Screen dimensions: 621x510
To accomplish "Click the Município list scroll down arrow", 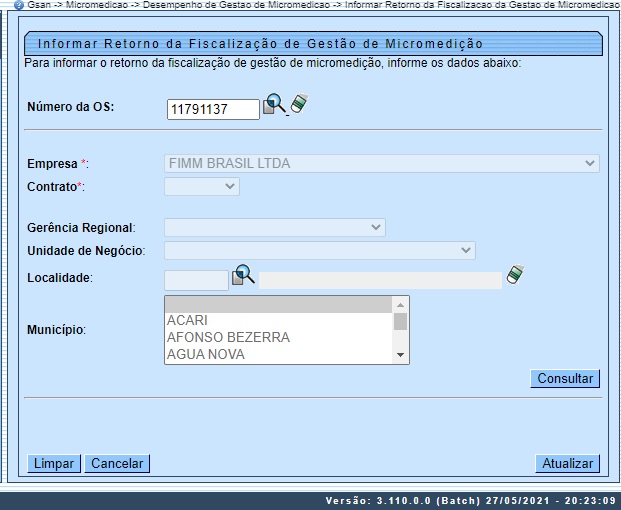I will tap(400, 355).
